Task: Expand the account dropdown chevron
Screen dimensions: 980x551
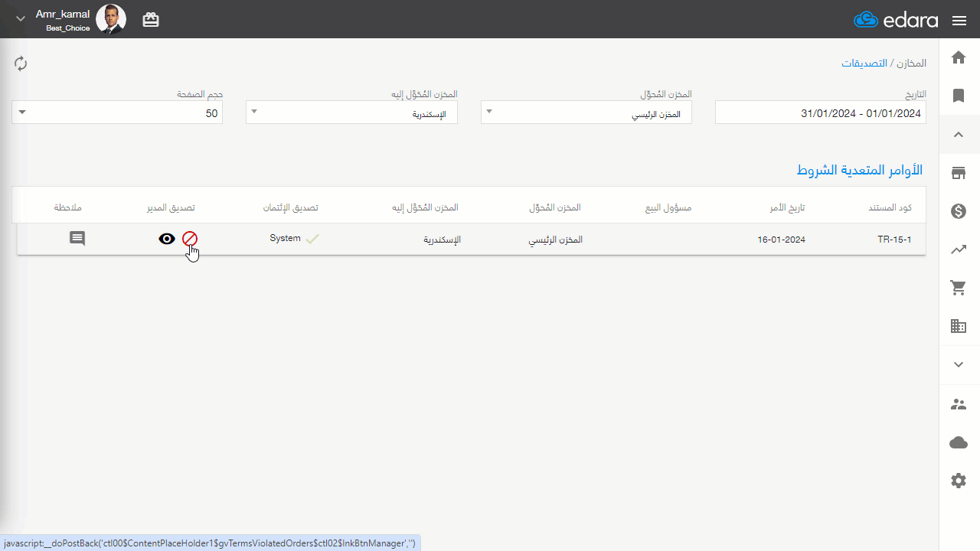Action: click(x=21, y=19)
